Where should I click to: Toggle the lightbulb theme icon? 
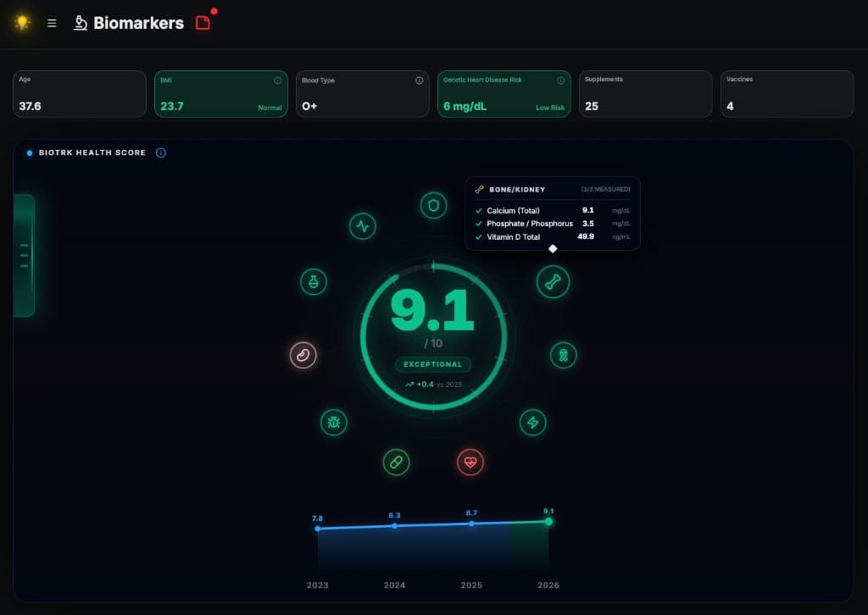23,23
